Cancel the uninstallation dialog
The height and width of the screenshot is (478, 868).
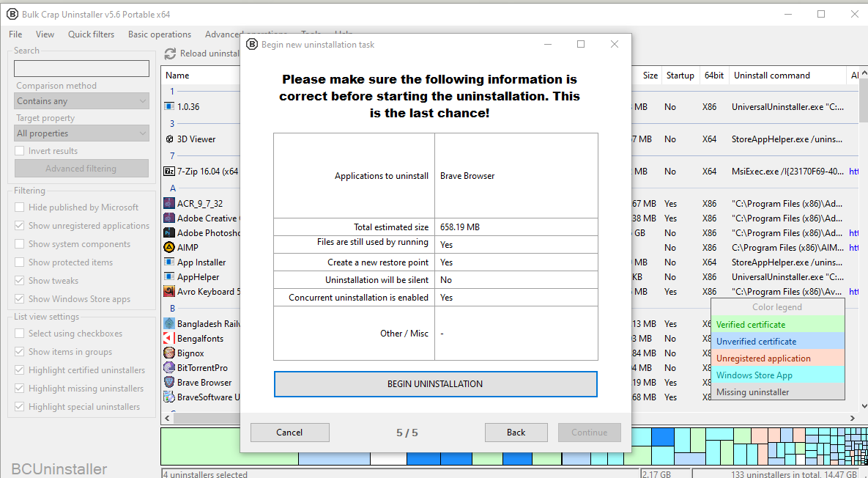click(x=289, y=432)
